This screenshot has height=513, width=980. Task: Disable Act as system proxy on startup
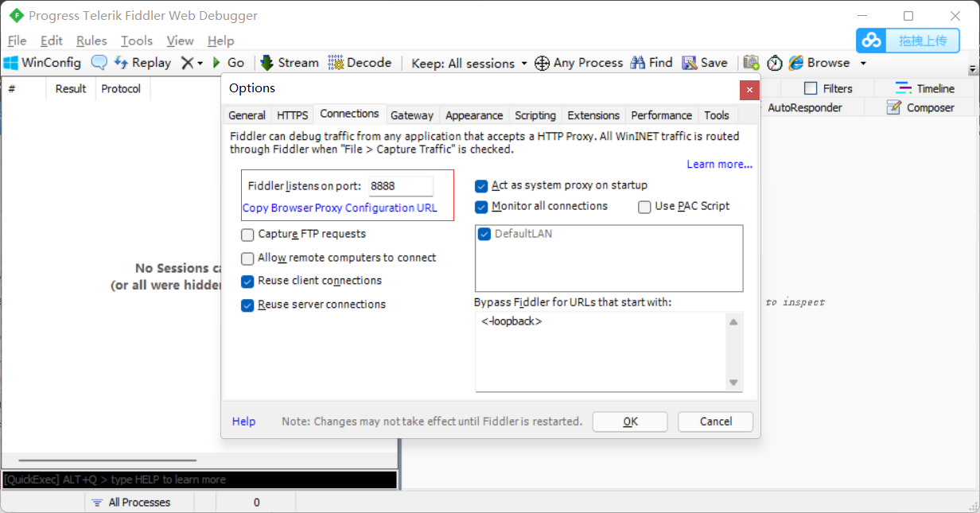point(481,186)
